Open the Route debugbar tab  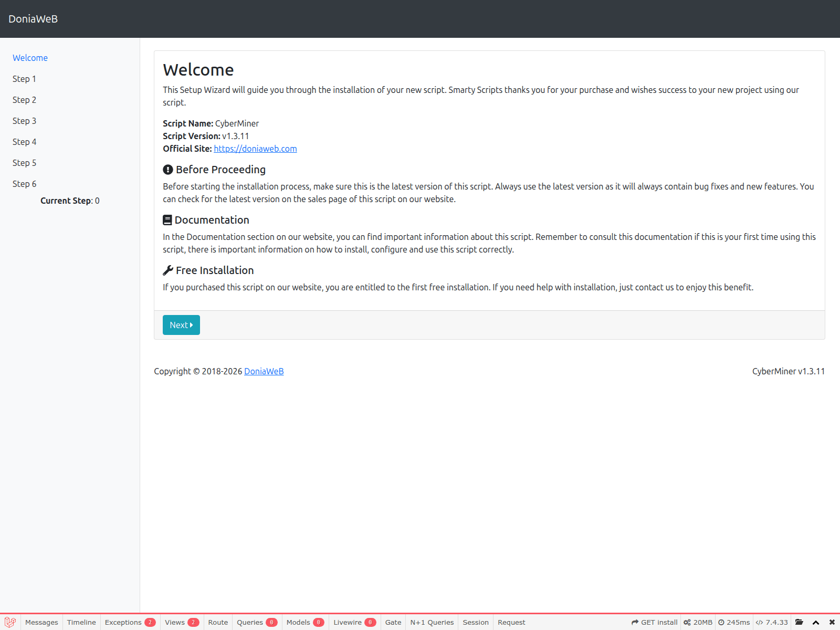[218, 622]
